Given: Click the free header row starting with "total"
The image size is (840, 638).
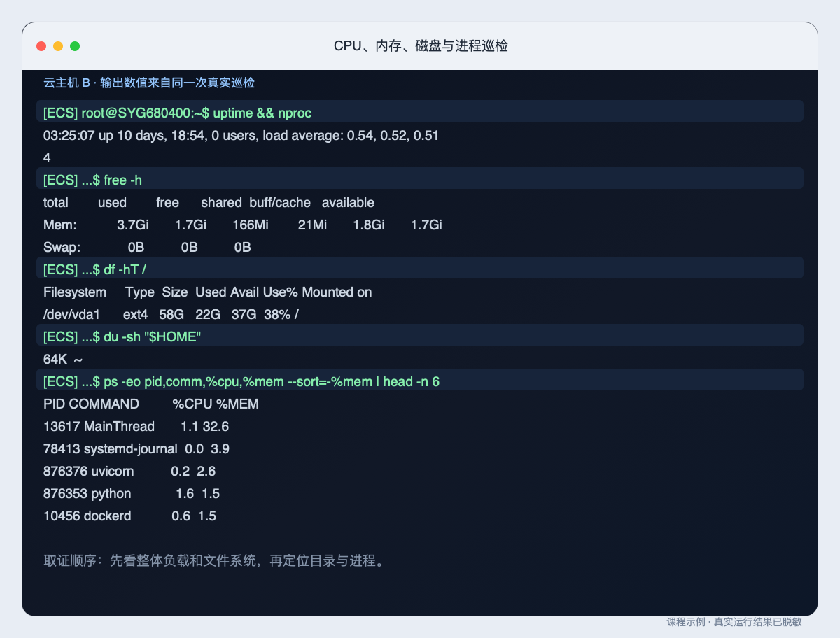Looking at the screenshot, I should pos(209,202).
